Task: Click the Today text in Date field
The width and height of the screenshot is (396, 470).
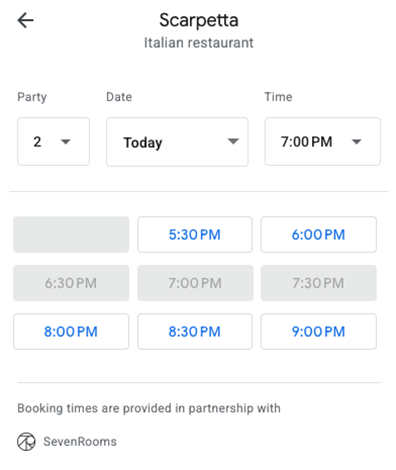Action: [143, 143]
